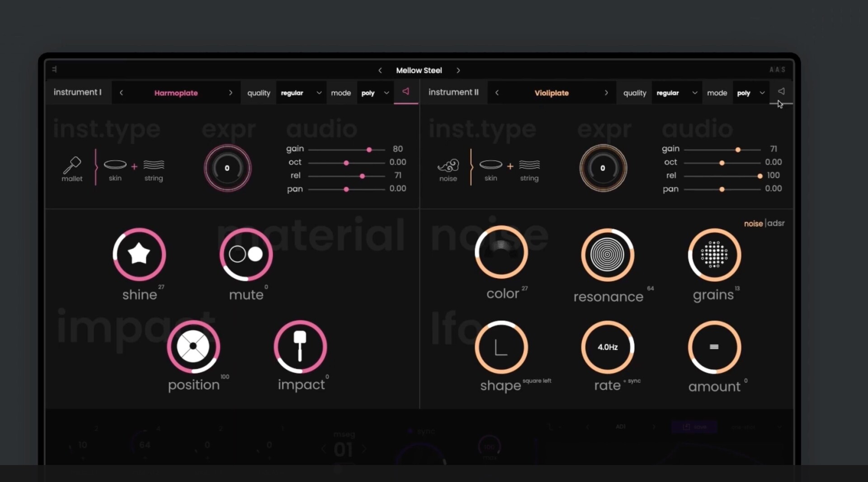Click the noise cloud icon in instrument II

448,166
